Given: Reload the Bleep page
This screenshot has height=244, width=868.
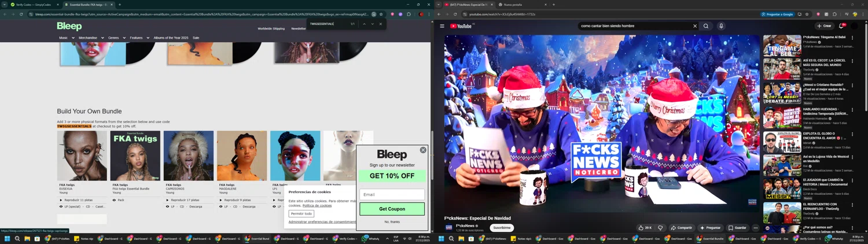Looking at the screenshot, I should [x=21, y=14].
